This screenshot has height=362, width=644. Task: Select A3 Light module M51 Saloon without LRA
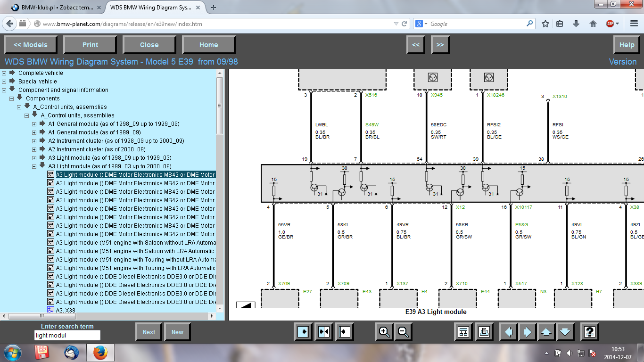click(x=136, y=243)
